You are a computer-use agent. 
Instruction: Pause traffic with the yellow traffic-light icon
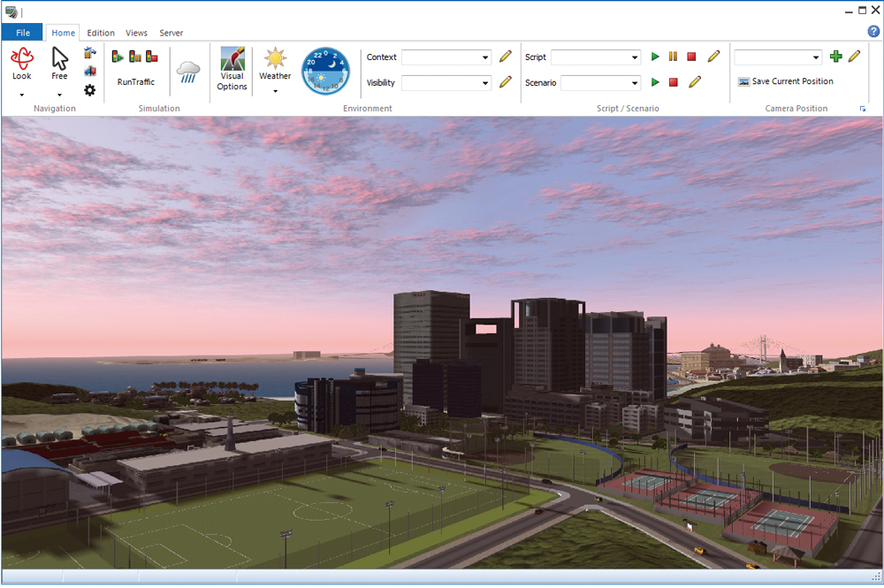click(135, 57)
